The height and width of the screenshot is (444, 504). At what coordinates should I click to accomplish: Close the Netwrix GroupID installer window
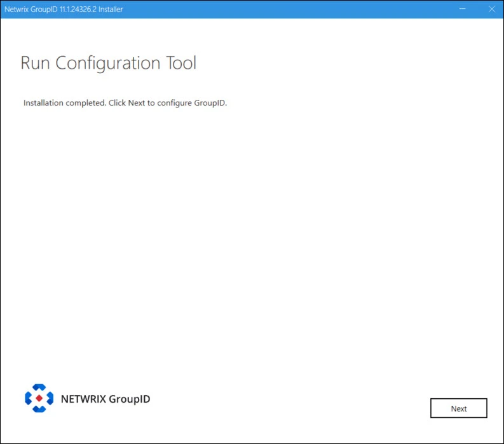[x=492, y=9]
